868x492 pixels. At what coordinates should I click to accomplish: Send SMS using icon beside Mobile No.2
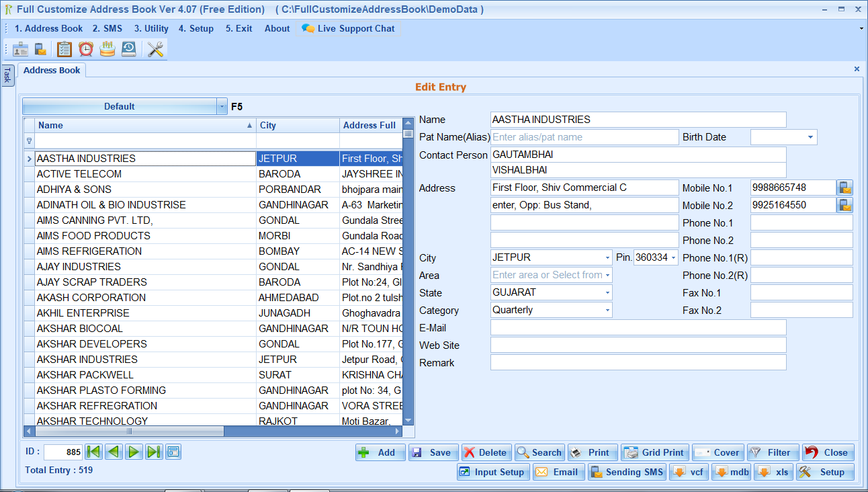tap(845, 205)
